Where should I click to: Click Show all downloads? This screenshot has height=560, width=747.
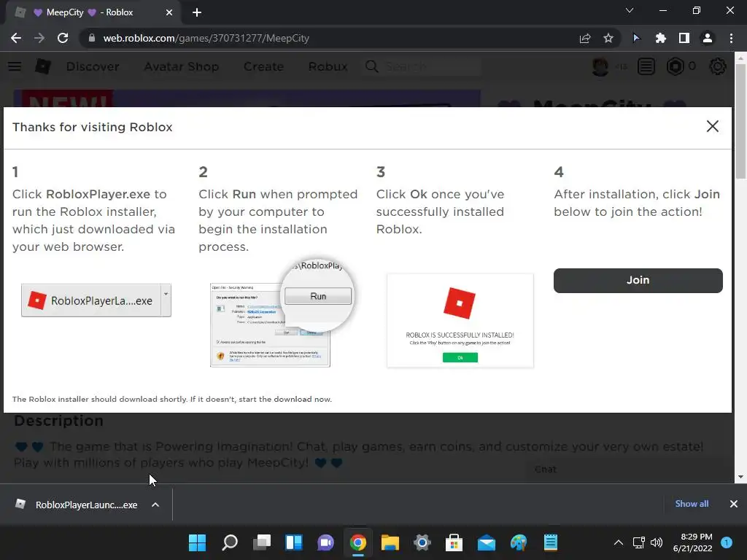[x=692, y=504]
